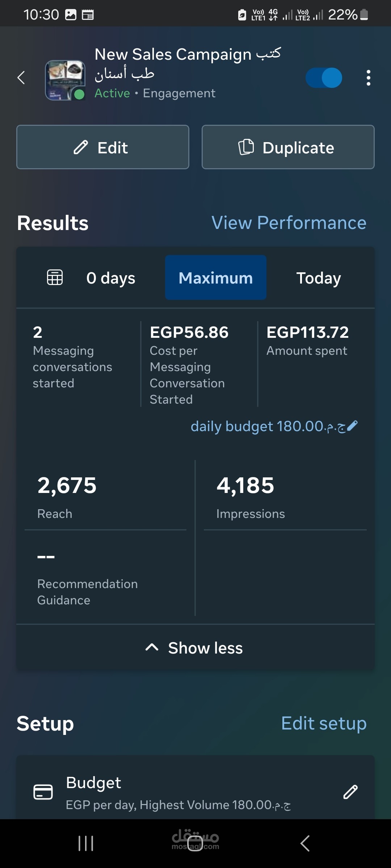The height and width of the screenshot is (868, 391).
Task: Tap the calendar date range icon
Action: pos(55,278)
